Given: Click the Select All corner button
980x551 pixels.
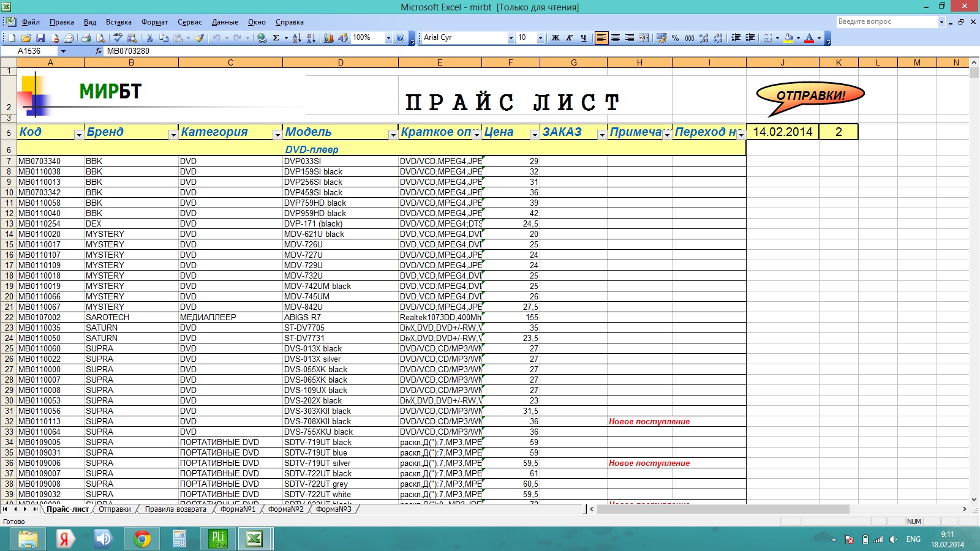Looking at the screenshot, I should 9,62.
